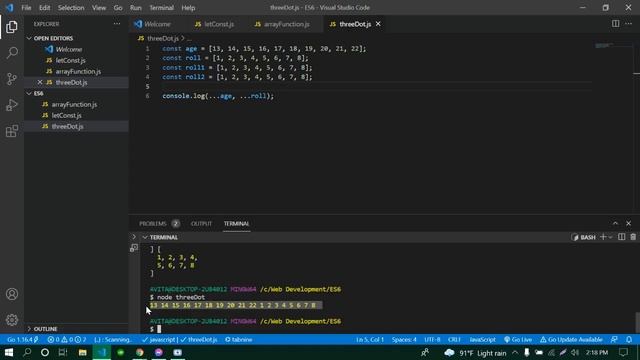
Task: Open the Edit menu
Action: point(44,8)
